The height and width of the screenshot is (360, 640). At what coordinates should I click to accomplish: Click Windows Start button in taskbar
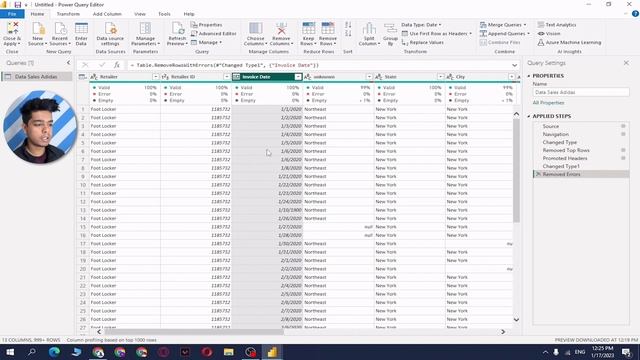click(x=10, y=352)
